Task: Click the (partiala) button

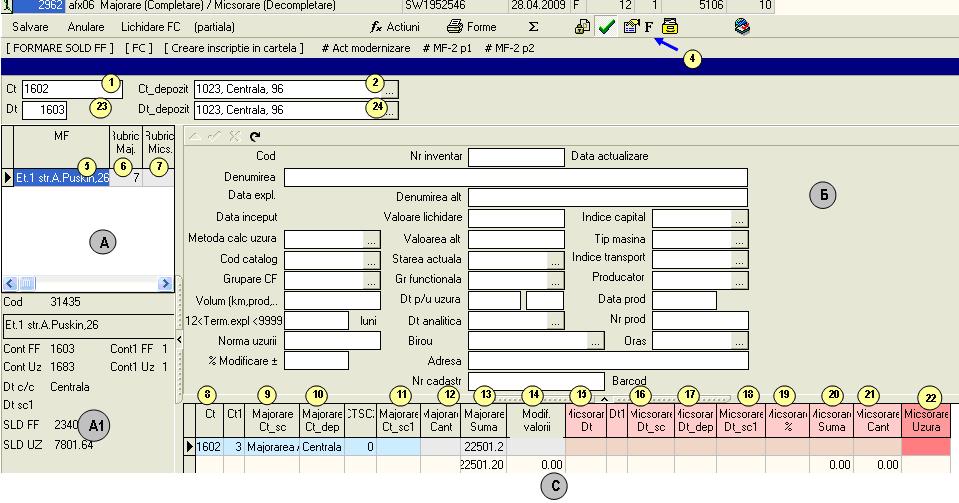Action: pos(214,27)
